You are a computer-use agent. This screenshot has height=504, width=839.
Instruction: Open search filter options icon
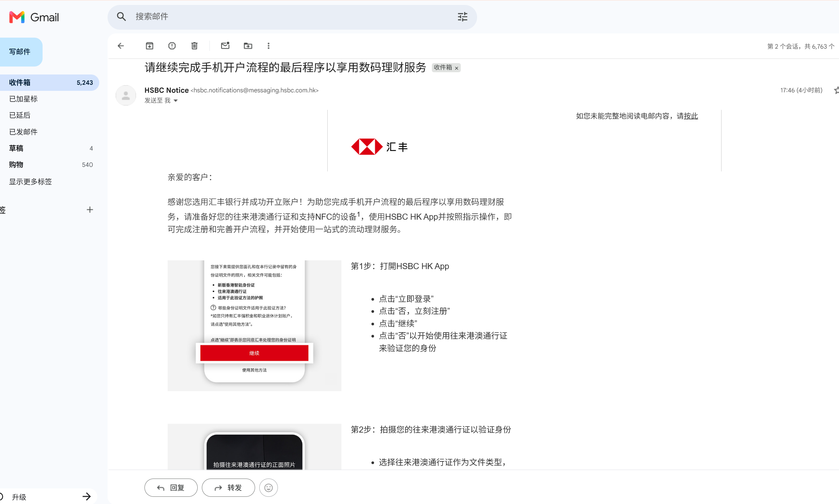coord(462,17)
